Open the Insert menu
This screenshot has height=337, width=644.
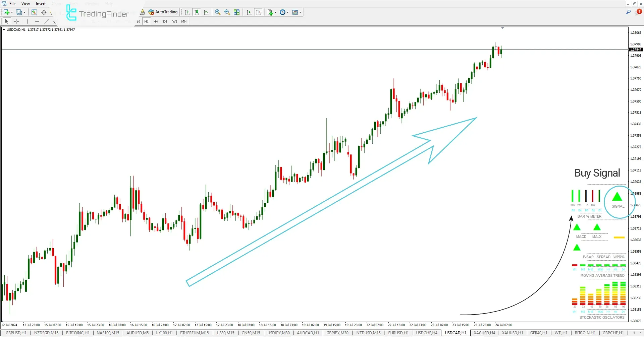pos(41,4)
